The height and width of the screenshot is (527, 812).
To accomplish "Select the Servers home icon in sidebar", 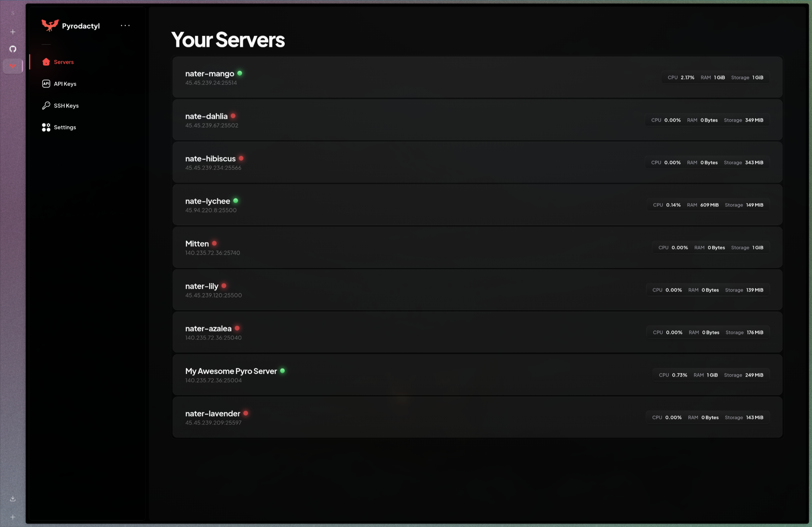I will (x=46, y=62).
